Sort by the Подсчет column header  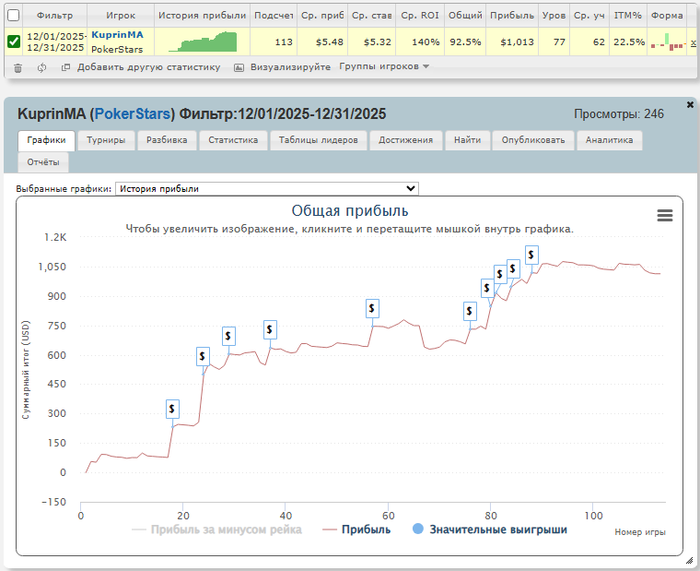coord(274,16)
